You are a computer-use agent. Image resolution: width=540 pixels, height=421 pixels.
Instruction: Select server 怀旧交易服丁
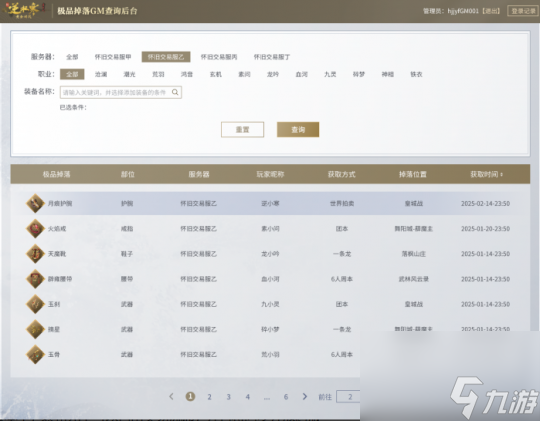click(272, 57)
